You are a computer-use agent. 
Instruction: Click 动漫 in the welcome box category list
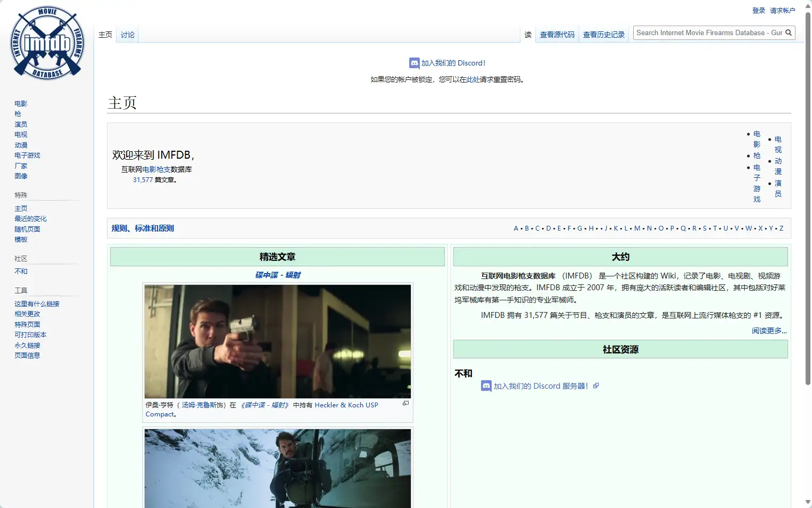point(778,166)
